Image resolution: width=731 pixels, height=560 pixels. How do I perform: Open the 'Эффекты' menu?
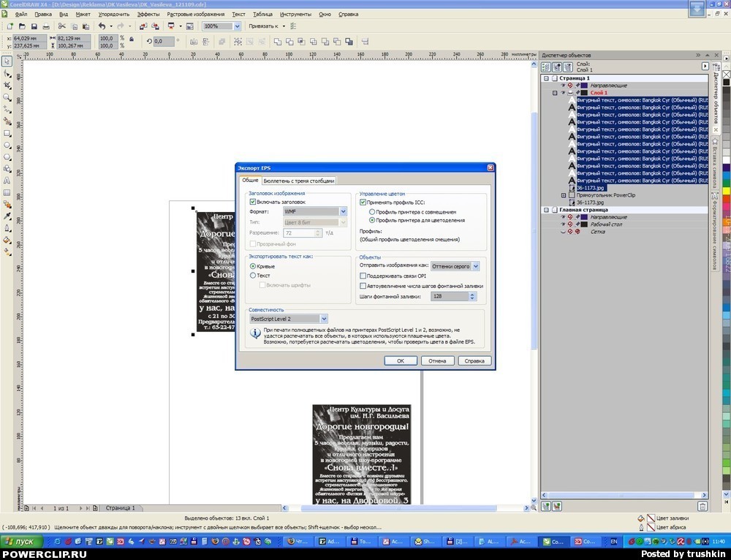click(x=148, y=14)
